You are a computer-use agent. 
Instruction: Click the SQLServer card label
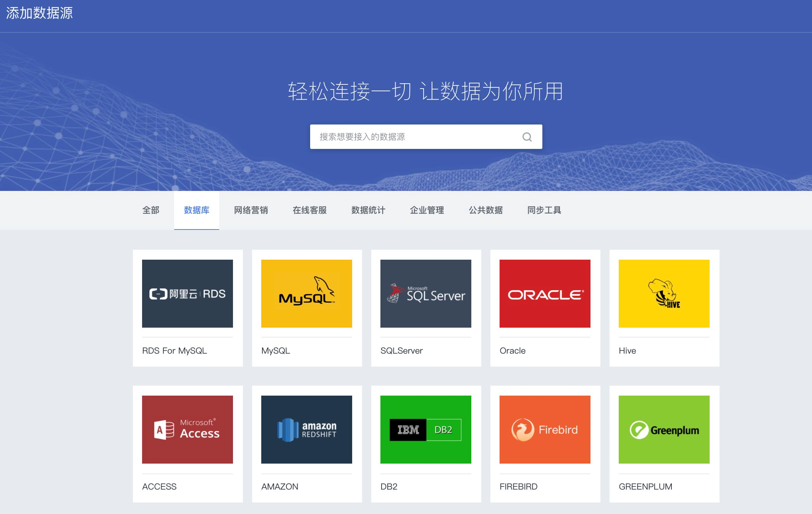(x=401, y=351)
